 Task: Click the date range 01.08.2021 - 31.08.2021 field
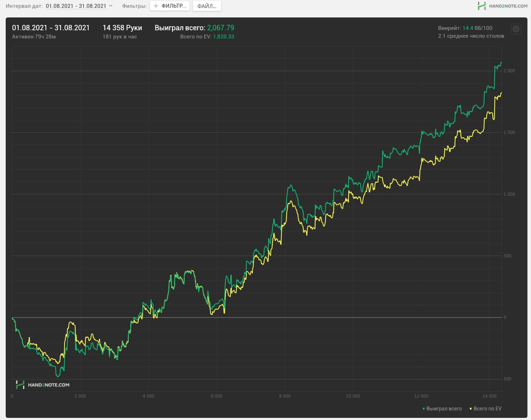point(76,6)
